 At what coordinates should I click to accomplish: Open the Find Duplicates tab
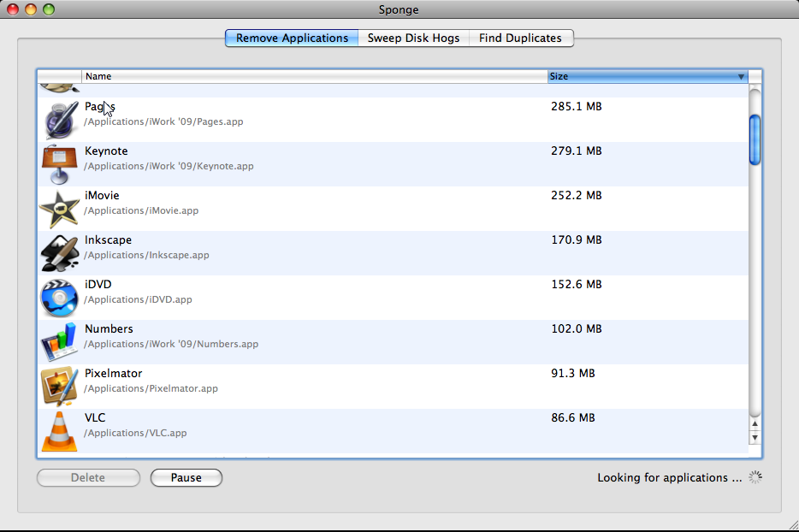pos(520,38)
